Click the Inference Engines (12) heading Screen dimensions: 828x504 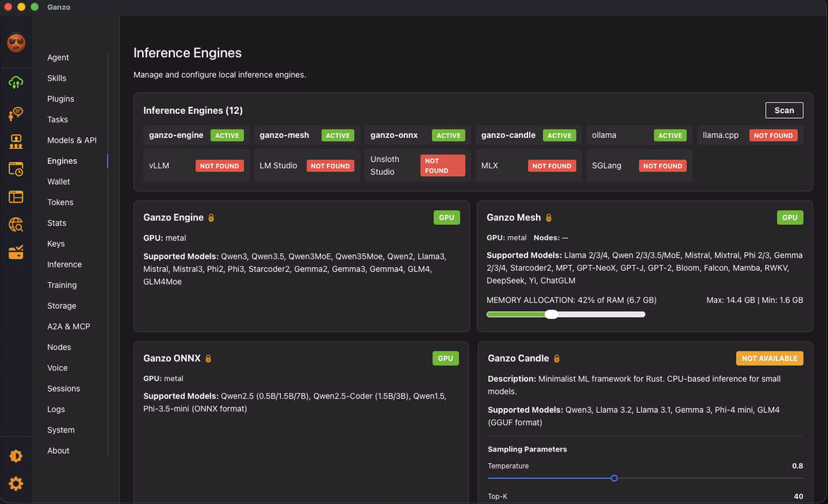tap(193, 110)
